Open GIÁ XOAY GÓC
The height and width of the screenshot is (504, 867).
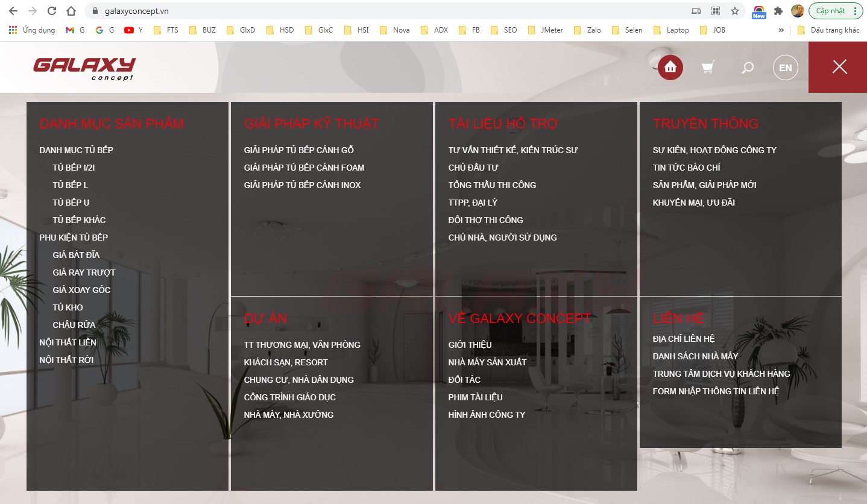click(x=81, y=290)
